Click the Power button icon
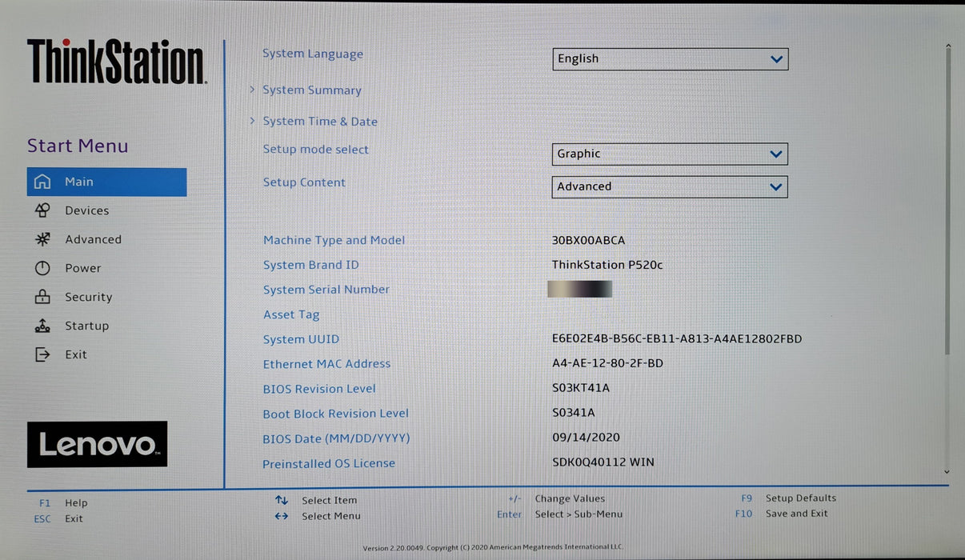Viewport: 965px width, 560px height. (x=42, y=268)
